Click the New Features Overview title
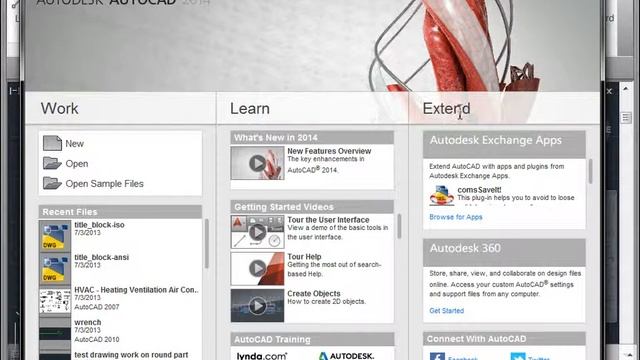640x360 pixels. tap(329, 151)
